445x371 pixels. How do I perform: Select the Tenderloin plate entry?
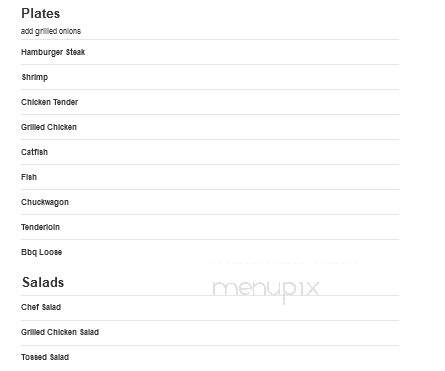pyautogui.click(x=40, y=227)
